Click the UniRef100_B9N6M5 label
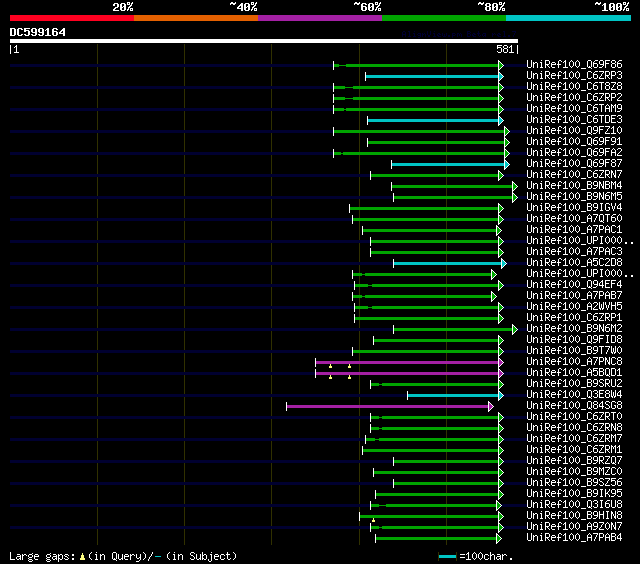The image size is (640, 564). pos(574,197)
